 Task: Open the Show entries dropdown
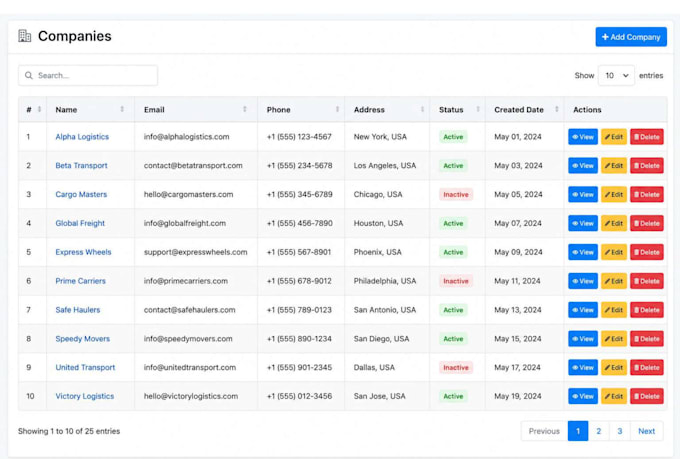tap(616, 75)
